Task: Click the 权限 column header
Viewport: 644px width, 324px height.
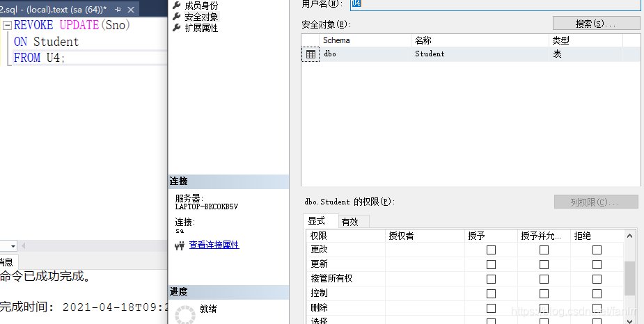Action: point(346,236)
